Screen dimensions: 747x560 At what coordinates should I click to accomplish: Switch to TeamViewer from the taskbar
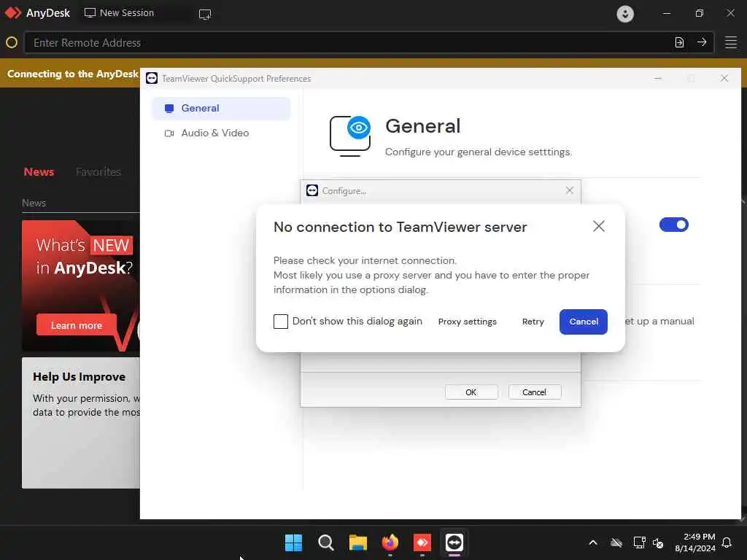(x=454, y=542)
